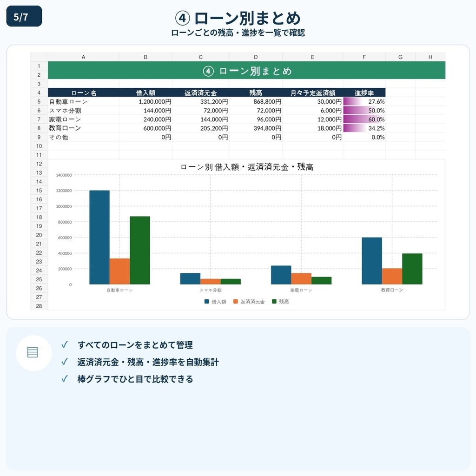Image resolution: width=476 pixels, height=476 pixels.
Task: Select column H header
Action: [x=430, y=57]
